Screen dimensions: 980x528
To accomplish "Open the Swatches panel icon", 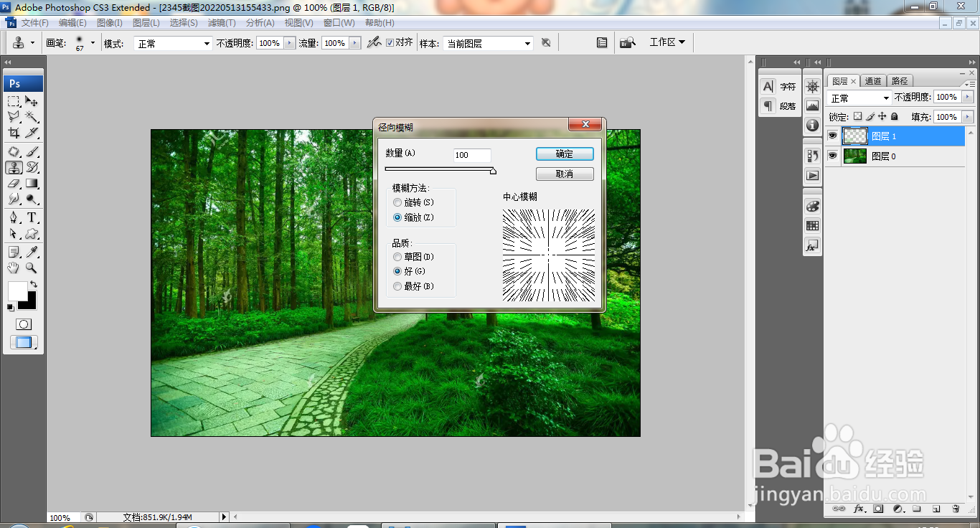I will tap(812, 225).
